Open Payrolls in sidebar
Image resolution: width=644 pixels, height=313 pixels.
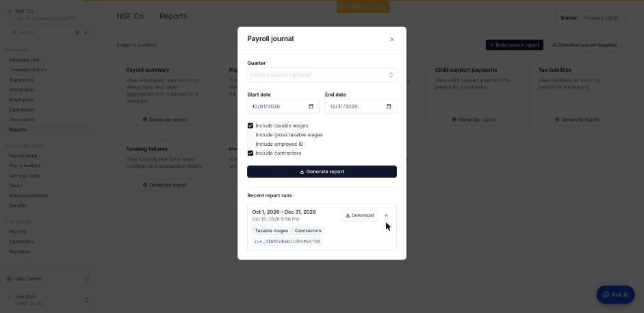[x=18, y=231]
